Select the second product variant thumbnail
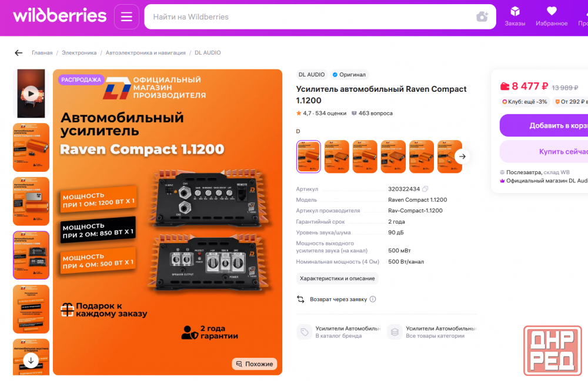588x386 pixels. [336, 157]
